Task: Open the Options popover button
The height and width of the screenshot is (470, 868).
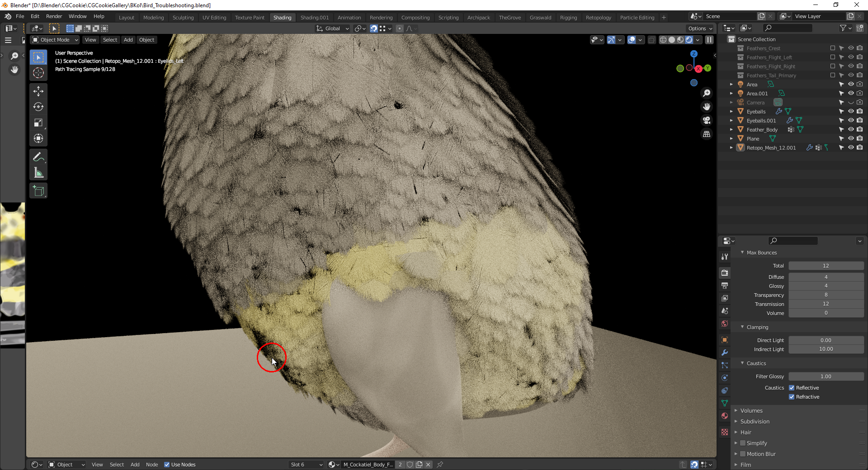Action: 700,28
